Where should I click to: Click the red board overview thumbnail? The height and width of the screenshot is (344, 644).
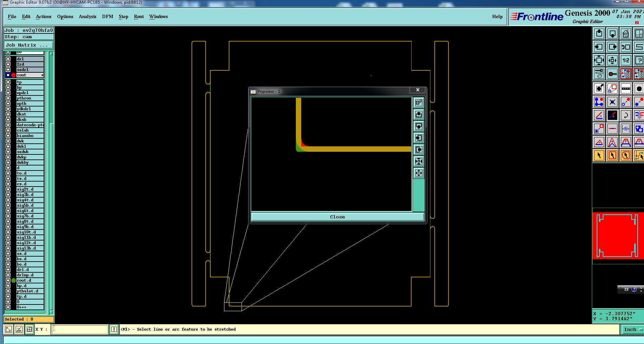coord(618,235)
